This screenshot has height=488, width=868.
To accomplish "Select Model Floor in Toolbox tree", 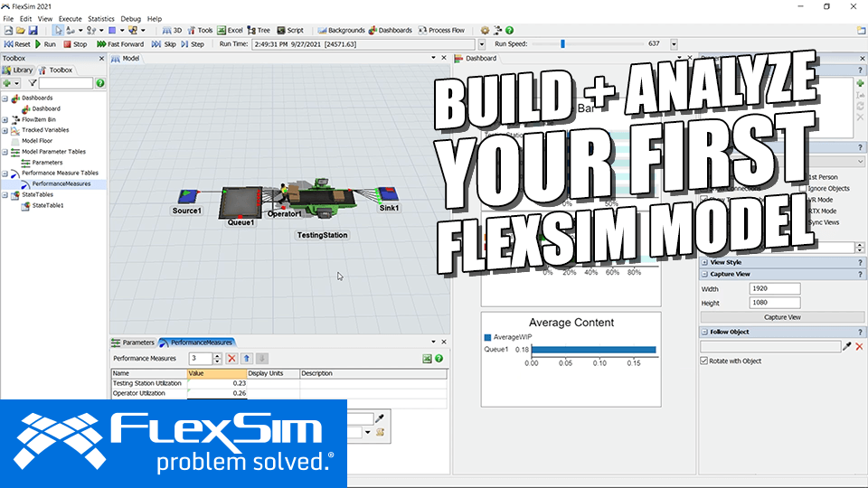I will [x=37, y=141].
